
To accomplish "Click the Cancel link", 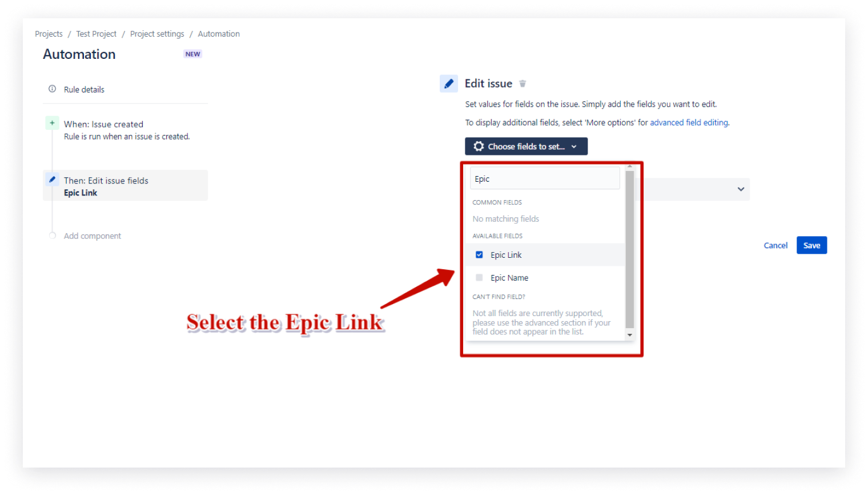I will 775,246.
